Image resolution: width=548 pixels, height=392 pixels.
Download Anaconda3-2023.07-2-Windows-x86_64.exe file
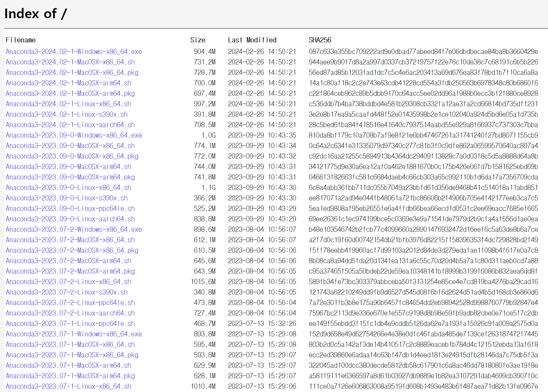pyautogui.click(x=74, y=230)
